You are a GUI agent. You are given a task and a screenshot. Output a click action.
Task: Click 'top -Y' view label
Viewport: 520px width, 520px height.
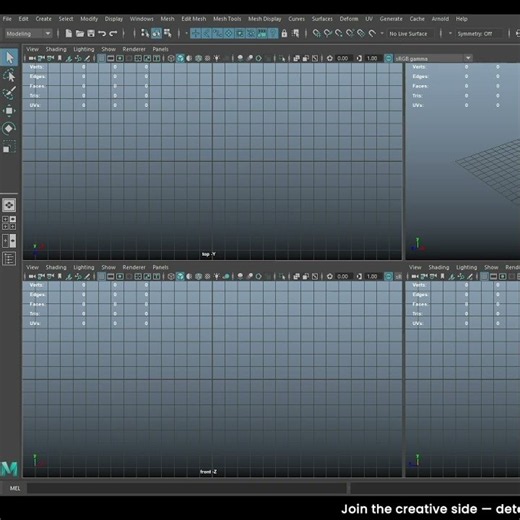[209, 254]
